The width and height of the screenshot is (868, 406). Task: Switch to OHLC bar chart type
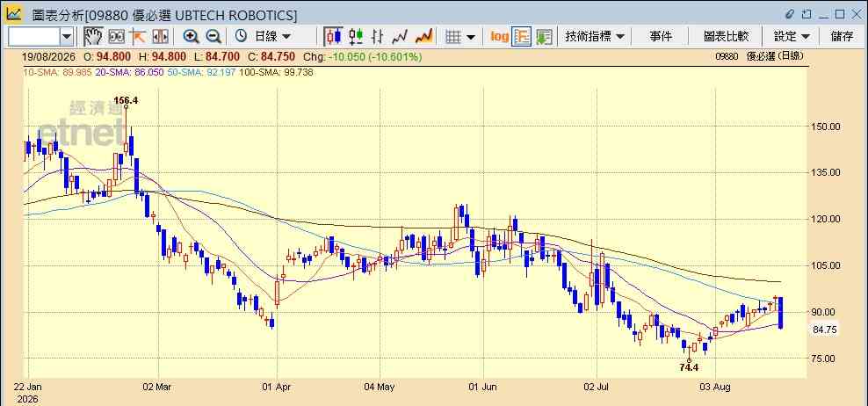(x=378, y=37)
